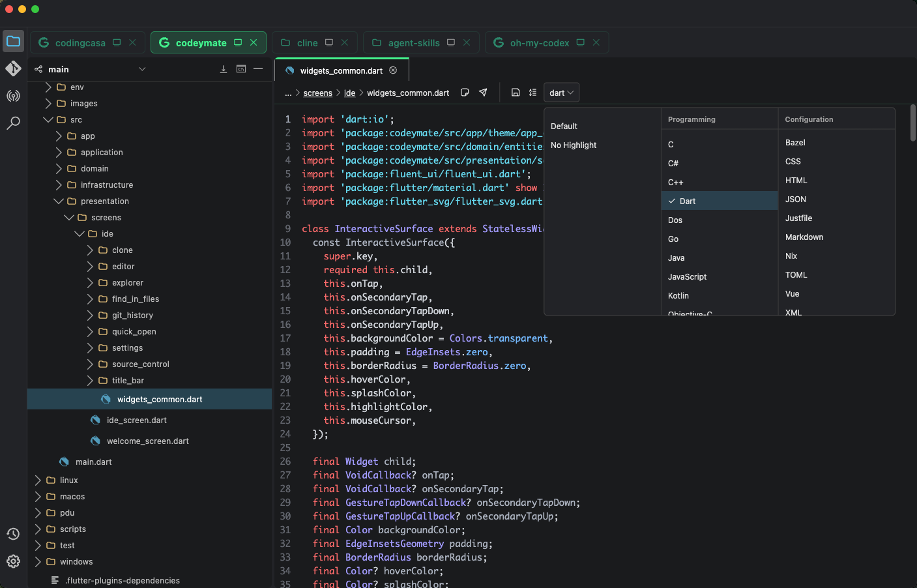Viewport: 917px width, 588px height.
Task: Close the oh-my-codex project tab
Action: [x=596, y=42]
